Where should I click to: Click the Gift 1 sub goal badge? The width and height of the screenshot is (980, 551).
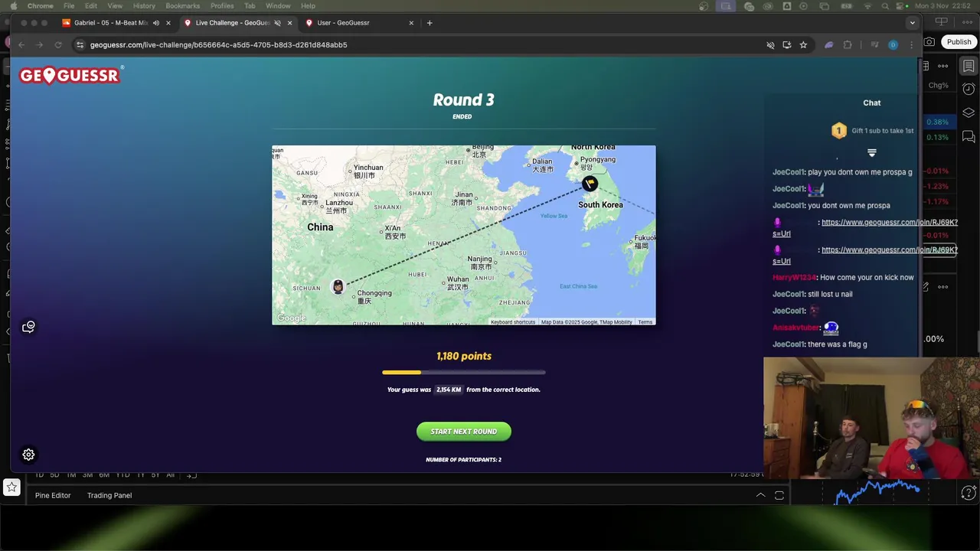click(x=839, y=131)
